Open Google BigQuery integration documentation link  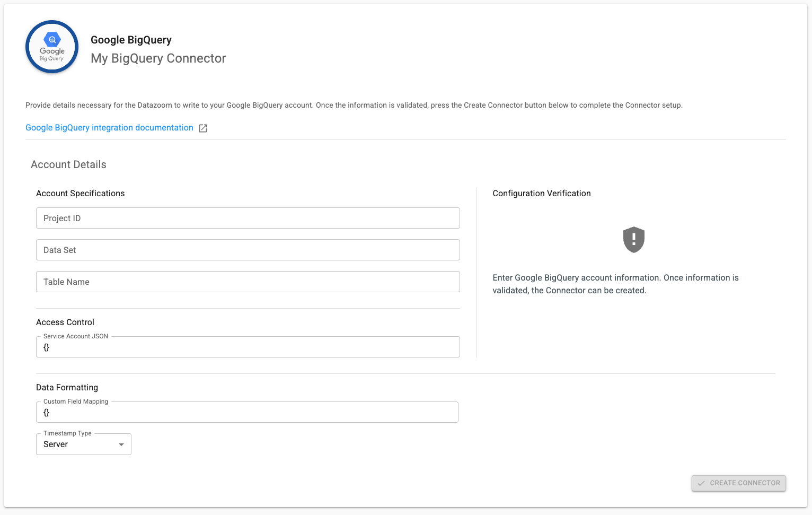point(109,128)
